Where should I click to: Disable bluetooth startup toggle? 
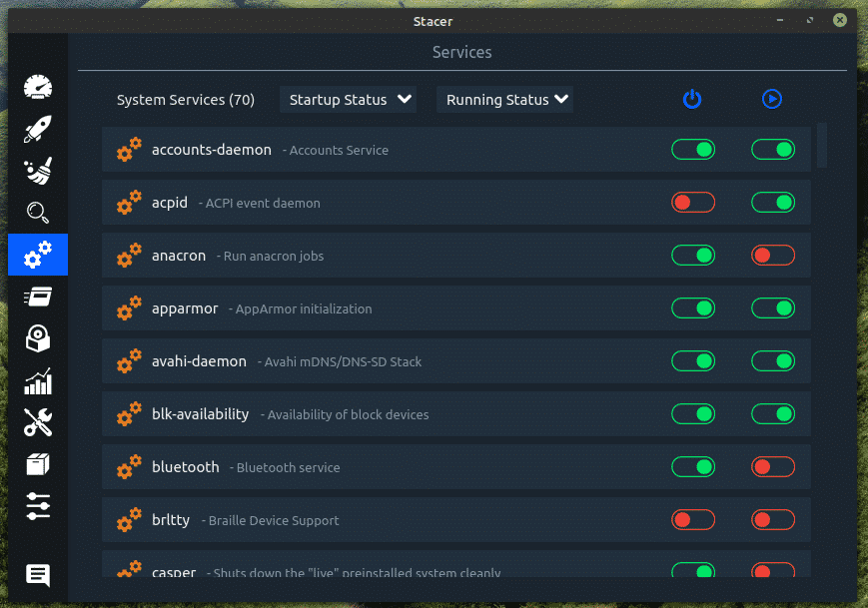pos(693,467)
